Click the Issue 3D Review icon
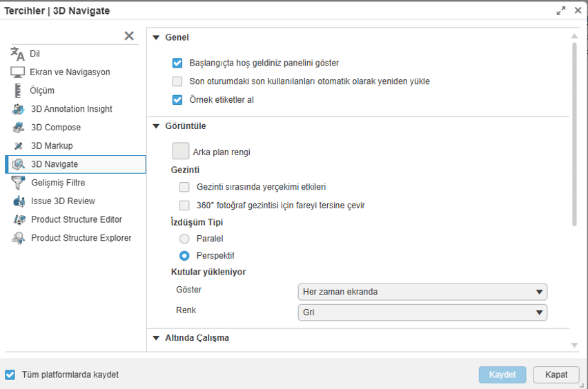 pos(19,201)
